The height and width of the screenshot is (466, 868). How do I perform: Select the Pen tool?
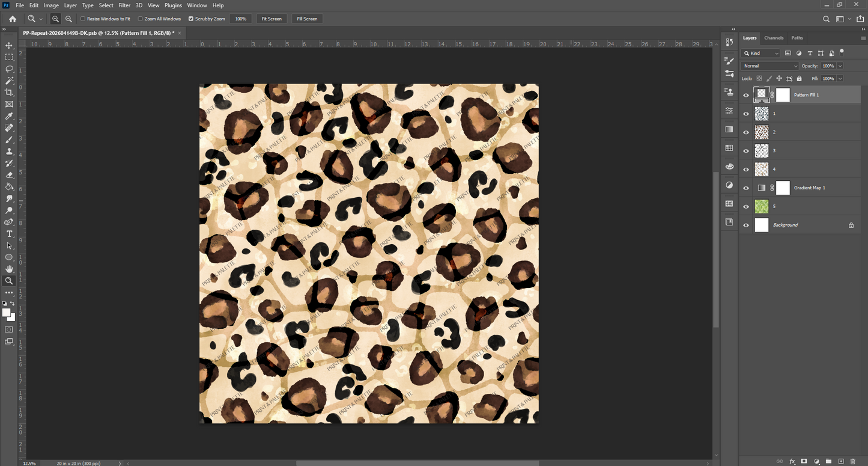click(x=9, y=222)
